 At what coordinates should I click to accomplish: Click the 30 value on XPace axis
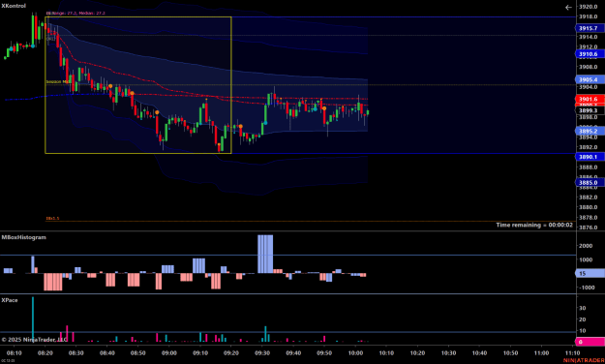pos(582,308)
